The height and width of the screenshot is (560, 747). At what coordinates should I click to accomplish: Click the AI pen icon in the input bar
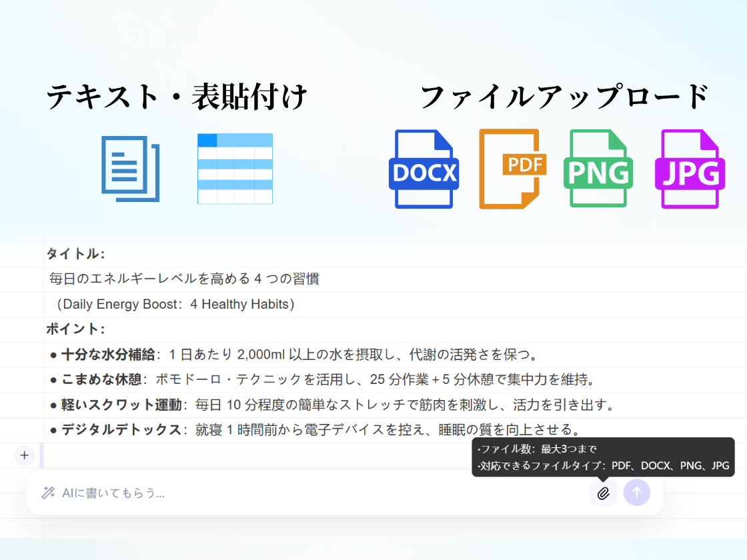click(47, 493)
